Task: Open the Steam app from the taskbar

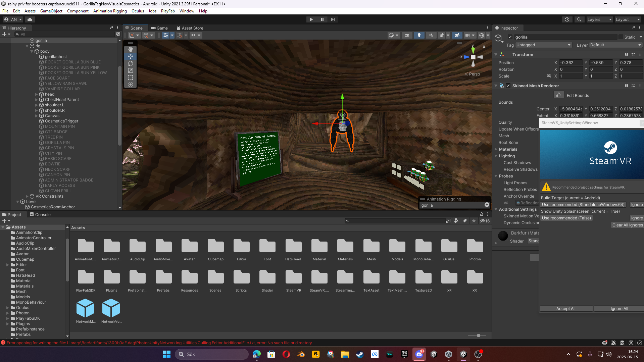Action: (360, 354)
